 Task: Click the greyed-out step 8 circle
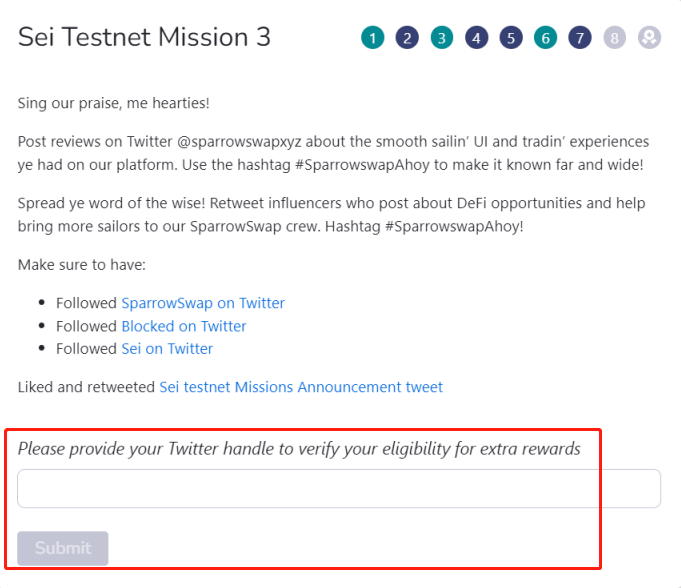point(615,38)
